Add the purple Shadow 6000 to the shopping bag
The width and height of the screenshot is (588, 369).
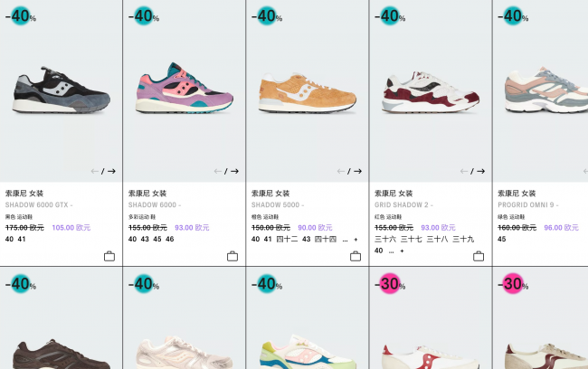click(x=232, y=256)
